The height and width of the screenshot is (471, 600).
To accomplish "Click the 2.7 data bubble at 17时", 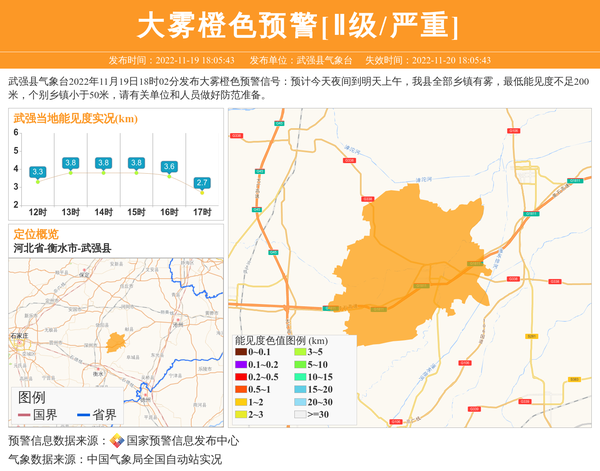I will (202, 183).
